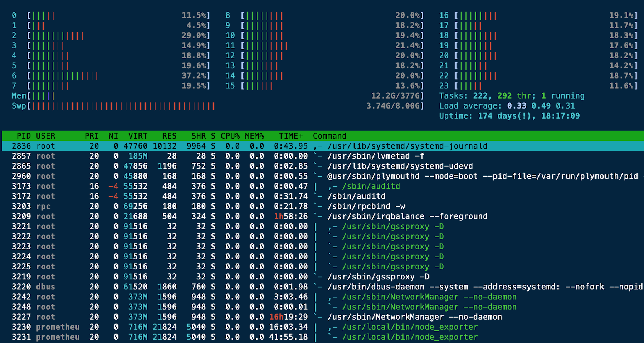Click the CPU 8 percentage 20.0%
Image resolution: width=644 pixels, height=343 pixels.
point(408,15)
